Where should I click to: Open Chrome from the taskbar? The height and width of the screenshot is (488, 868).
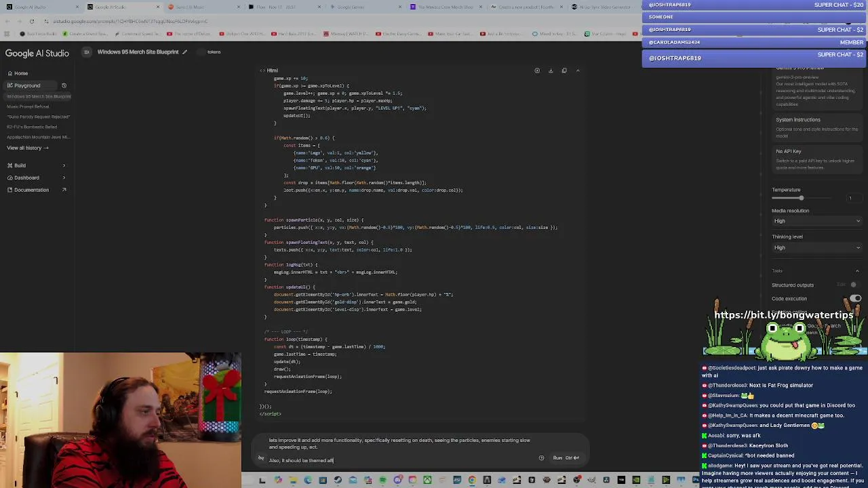(x=472, y=481)
